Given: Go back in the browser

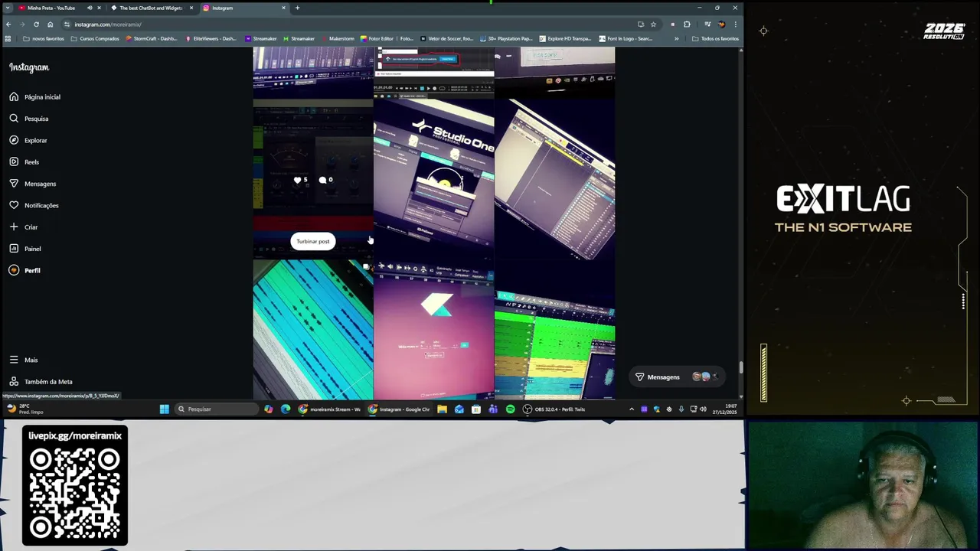Looking at the screenshot, I should coord(8,24).
